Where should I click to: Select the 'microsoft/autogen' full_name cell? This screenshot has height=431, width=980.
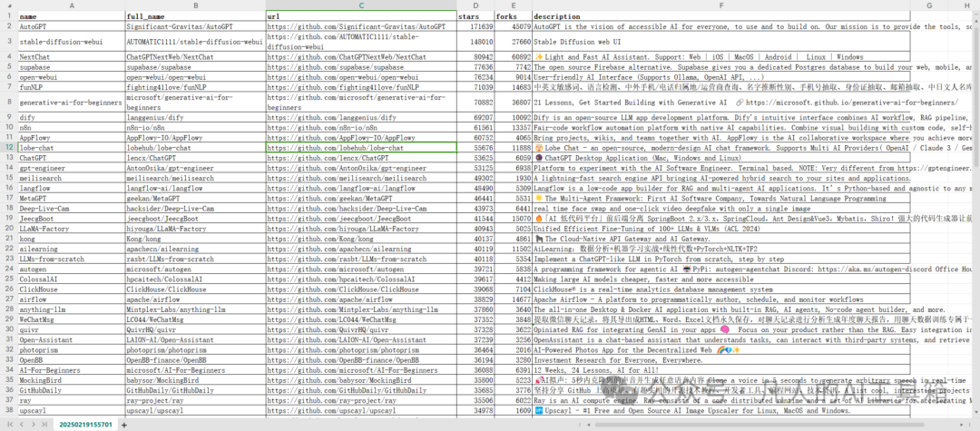pos(195,269)
